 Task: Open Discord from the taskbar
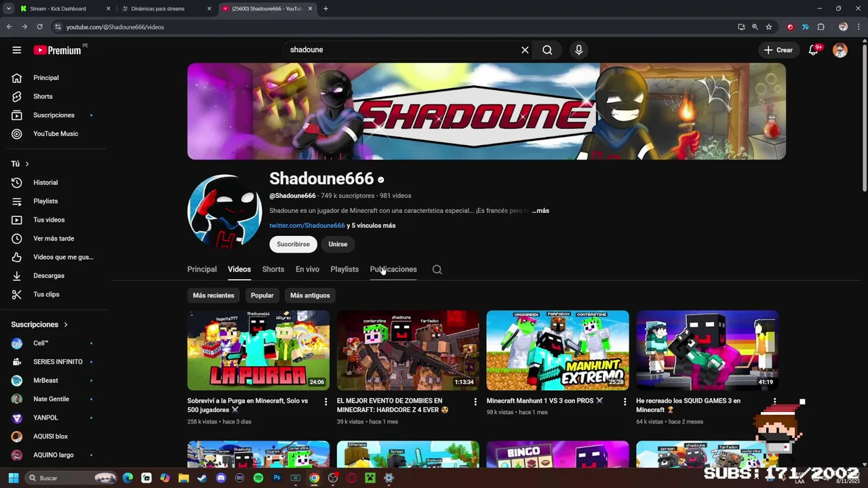tap(220, 478)
